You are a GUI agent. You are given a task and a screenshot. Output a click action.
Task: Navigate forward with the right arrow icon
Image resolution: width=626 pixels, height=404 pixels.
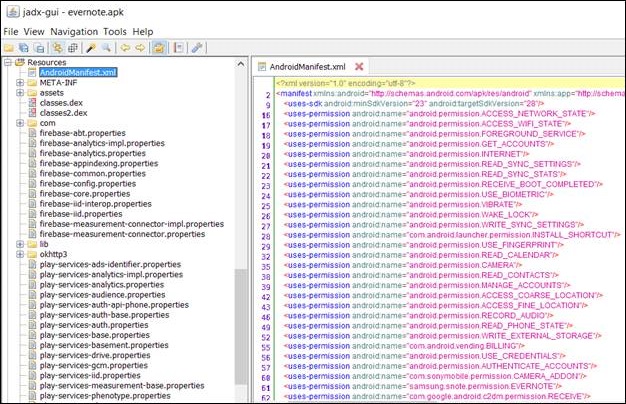point(141,47)
